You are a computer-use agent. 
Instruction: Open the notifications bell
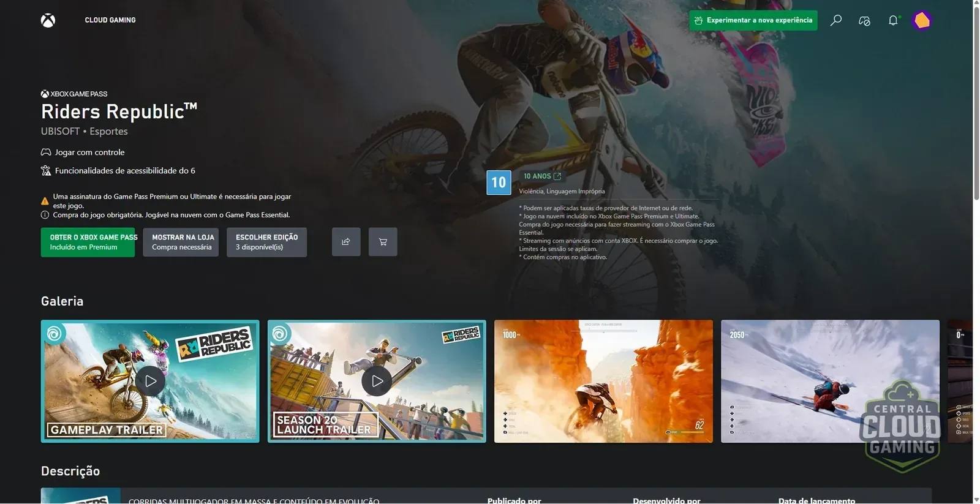click(893, 20)
